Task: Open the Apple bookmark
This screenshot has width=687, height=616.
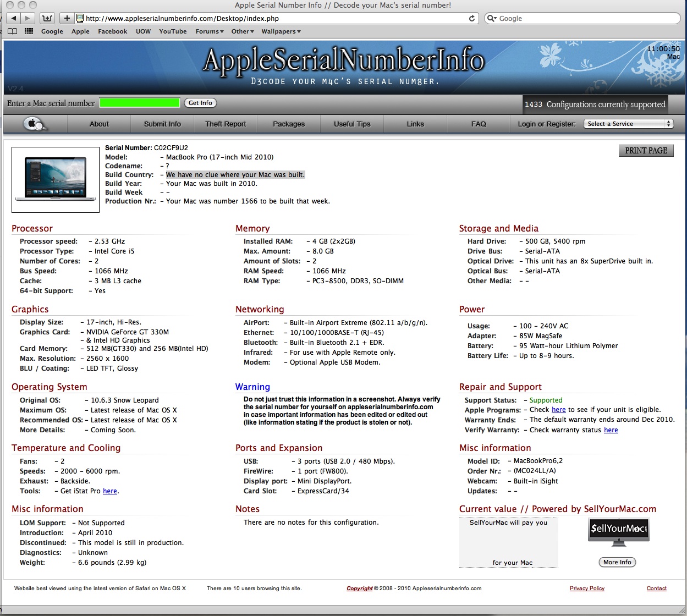Action: [80, 31]
